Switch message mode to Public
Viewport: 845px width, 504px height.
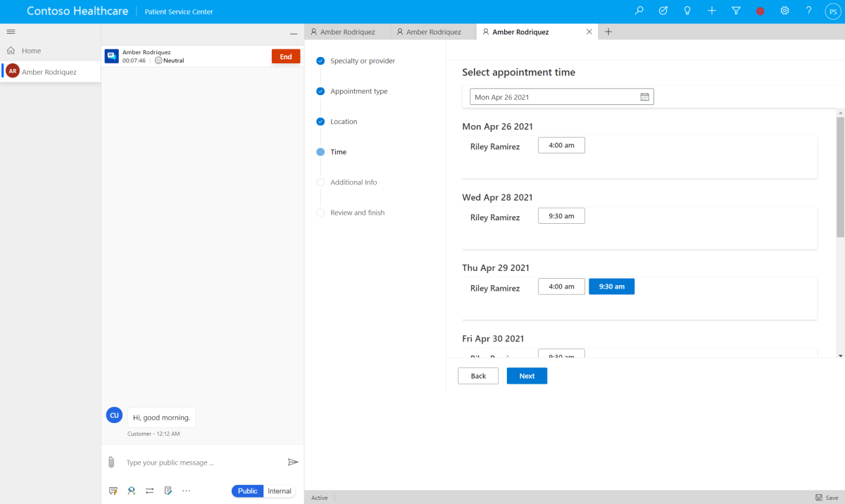pos(248,491)
